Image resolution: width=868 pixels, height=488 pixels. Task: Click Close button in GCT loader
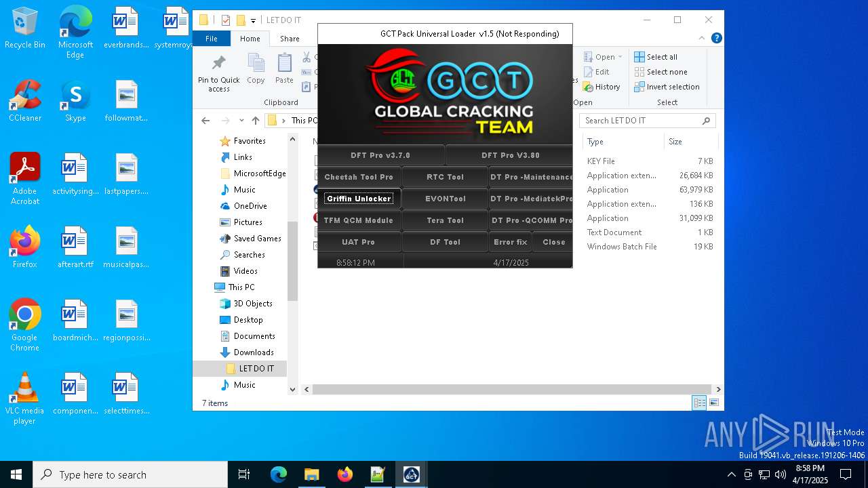pyautogui.click(x=553, y=242)
